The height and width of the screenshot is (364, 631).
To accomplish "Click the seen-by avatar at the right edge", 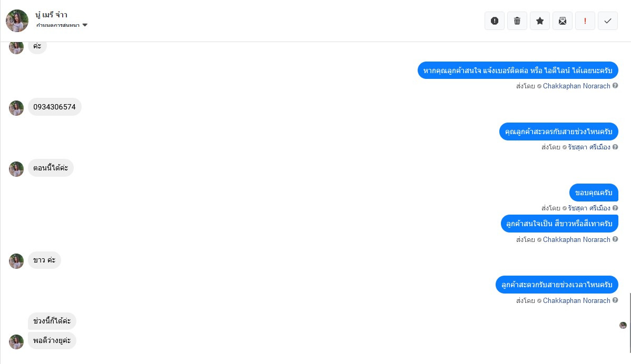I will pyautogui.click(x=623, y=325).
